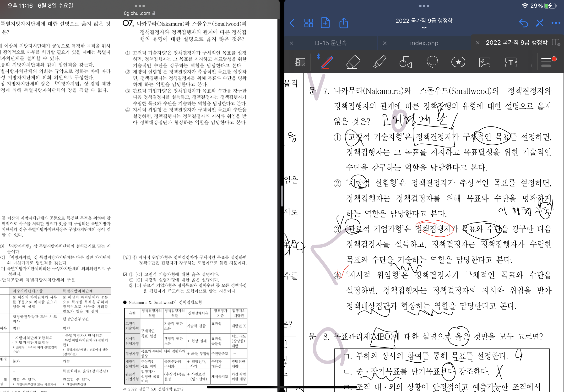Viewport: 564px width, 392px height.
Task: Tap the back arrow to library
Action: coord(292,23)
